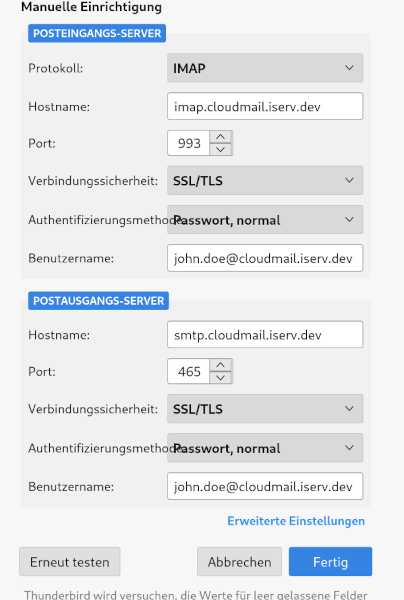Expand incoming Verbindungssicherheit SSL/TLS dropdown
Viewport: 404px width, 600px height.
(265, 180)
